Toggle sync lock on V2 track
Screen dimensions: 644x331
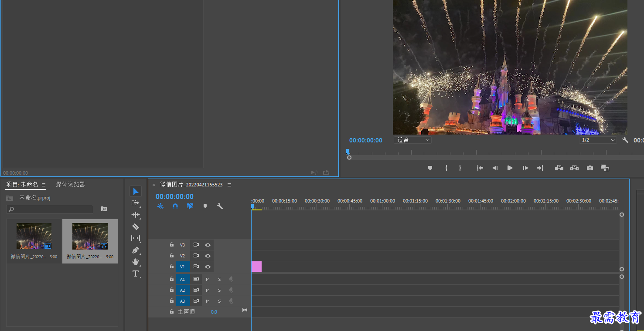coord(196,256)
